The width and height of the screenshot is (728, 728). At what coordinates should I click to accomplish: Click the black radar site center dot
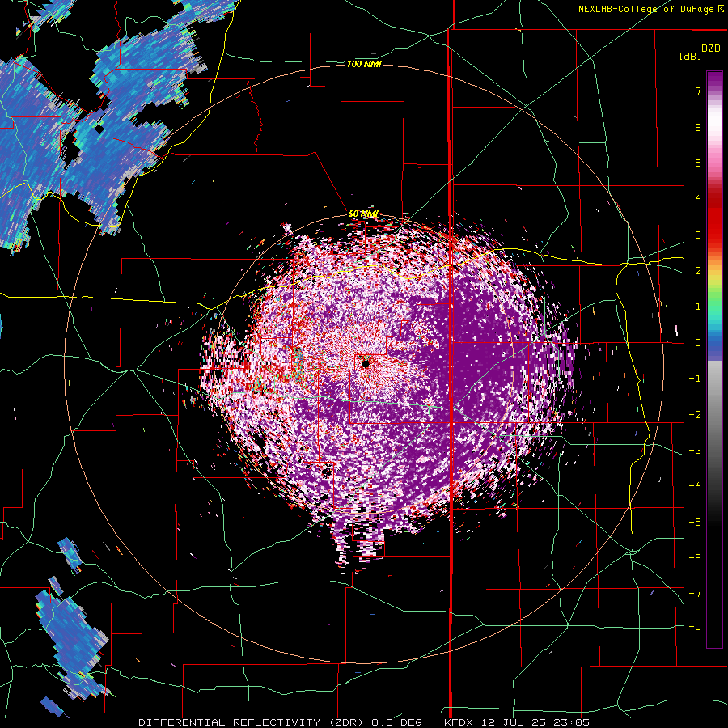point(366,364)
